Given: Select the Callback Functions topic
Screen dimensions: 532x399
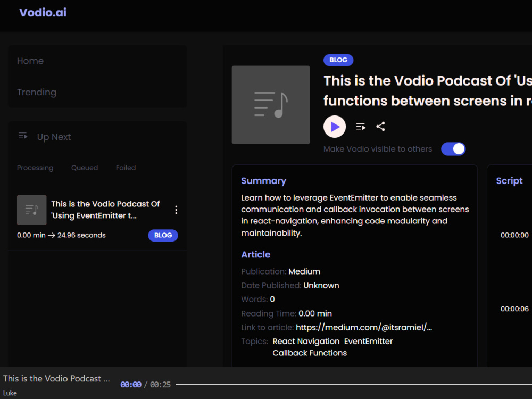Looking at the screenshot, I should pyautogui.click(x=310, y=353).
